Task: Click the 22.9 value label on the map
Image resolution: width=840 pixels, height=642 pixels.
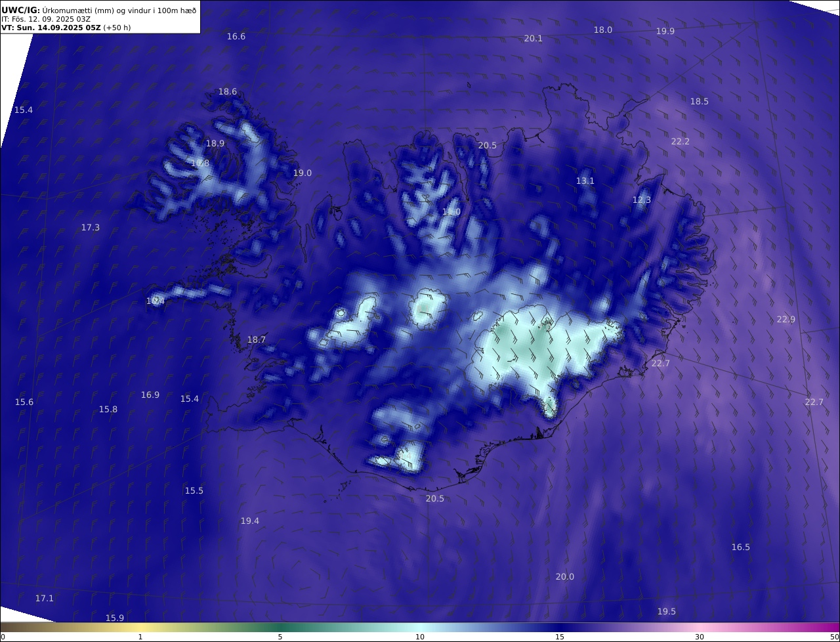Action: [x=786, y=320]
